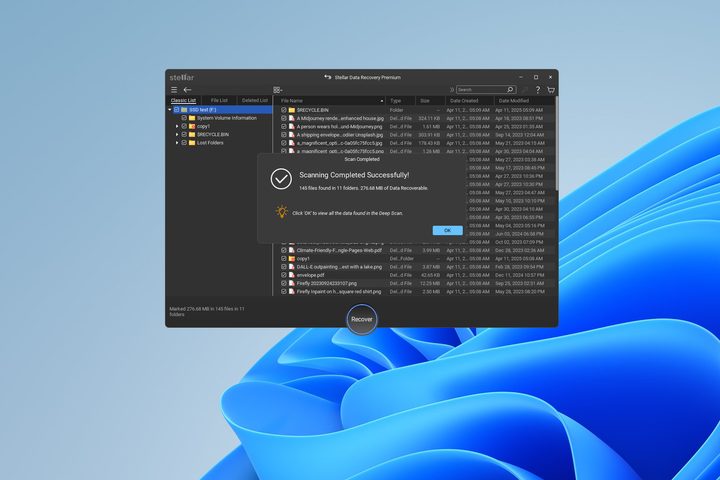The width and height of the screenshot is (720, 480).
Task: Open the hamburger menu icon
Action: click(174, 90)
